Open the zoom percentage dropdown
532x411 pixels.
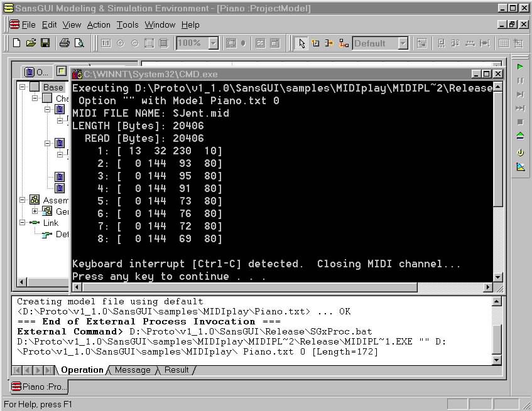[213, 43]
